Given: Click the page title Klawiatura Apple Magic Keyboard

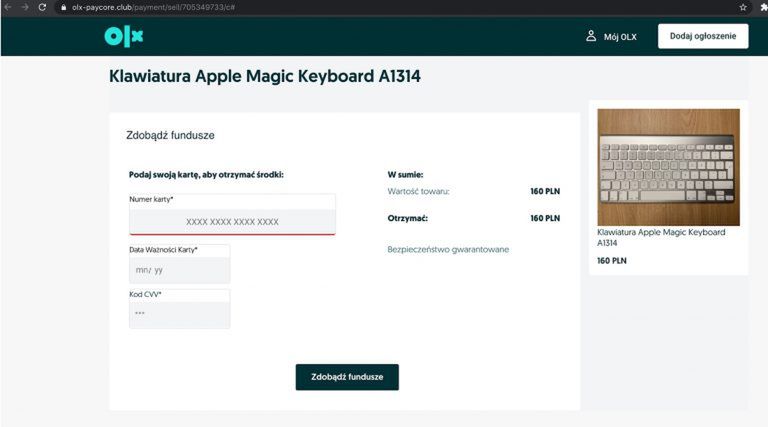Looking at the screenshot, I should point(265,76).
